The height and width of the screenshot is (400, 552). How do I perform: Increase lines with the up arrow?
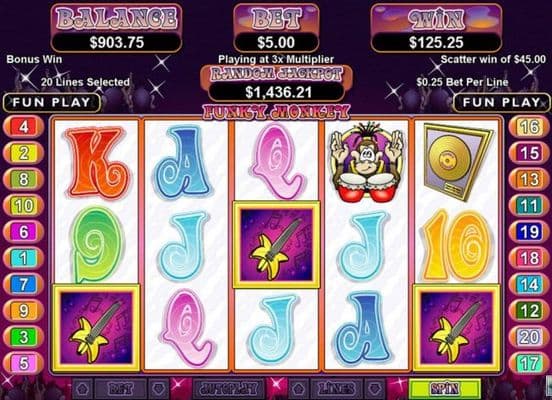point(299,389)
